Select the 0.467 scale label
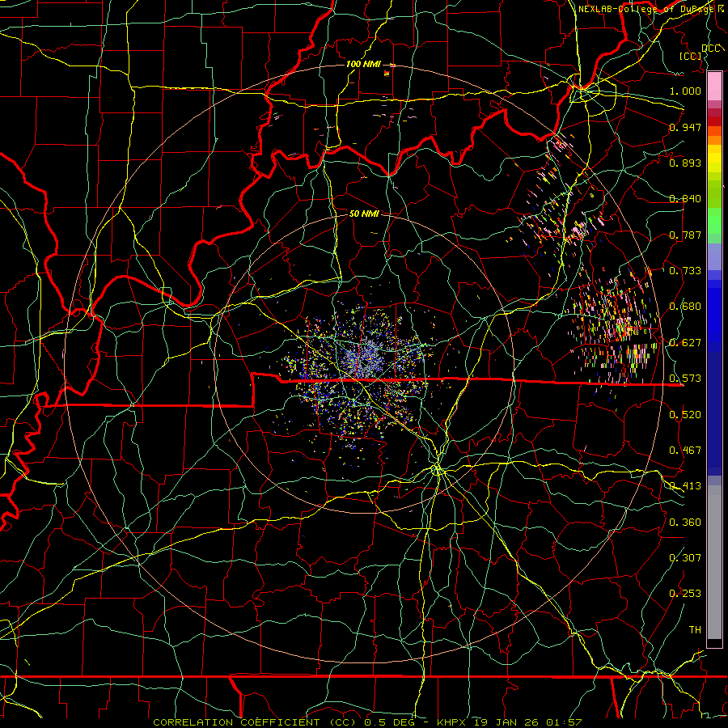The height and width of the screenshot is (728, 728). click(x=685, y=451)
